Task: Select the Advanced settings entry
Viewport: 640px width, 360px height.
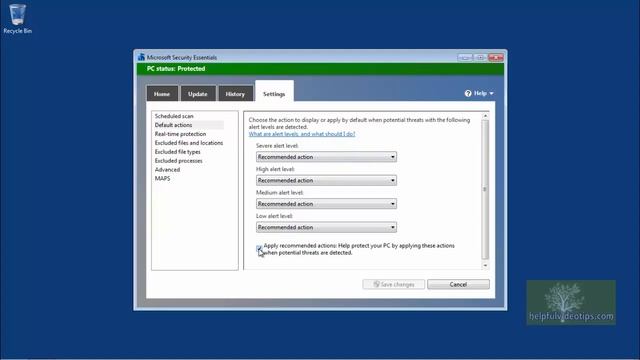Action: pos(167,170)
